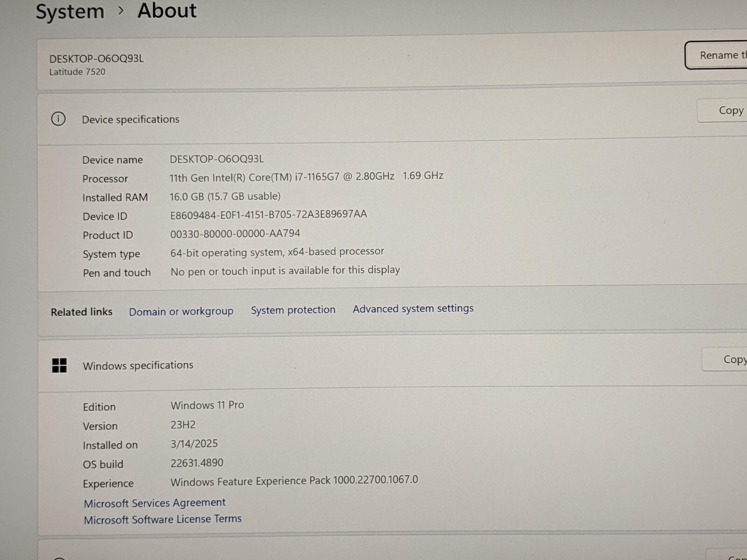Click the System type label
Viewport: 747px width, 560px height.
pyautogui.click(x=112, y=254)
